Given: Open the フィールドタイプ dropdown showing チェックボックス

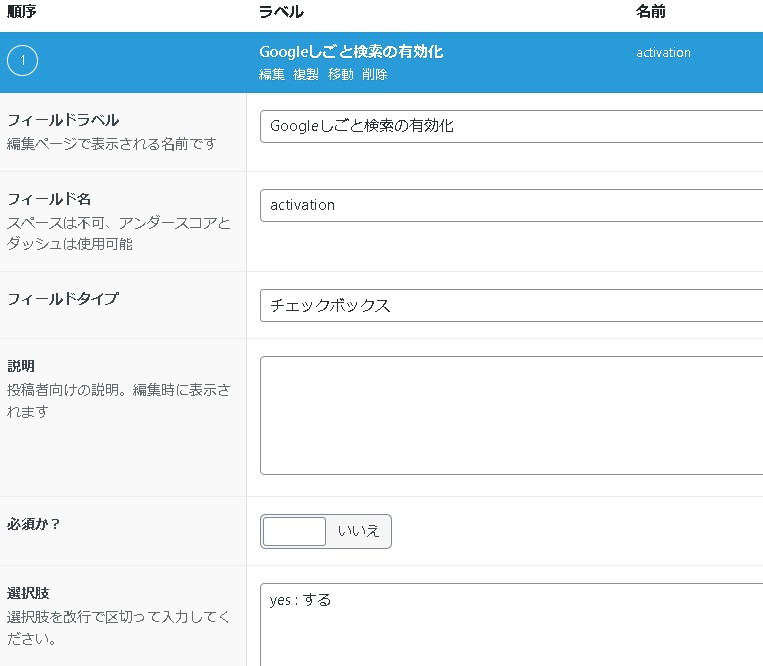Looking at the screenshot, I should [x=510, y=306].
